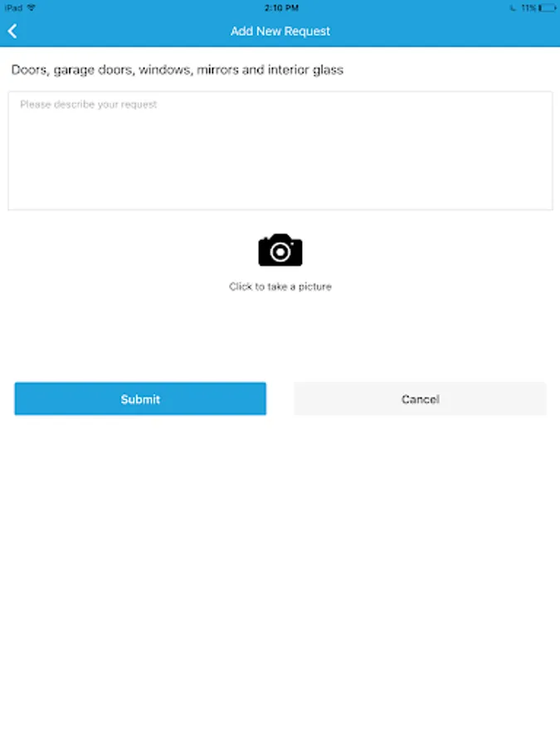Click the lens of the camera icon
The width and height of the screenshot is (560, 747).
coord(280,252)
